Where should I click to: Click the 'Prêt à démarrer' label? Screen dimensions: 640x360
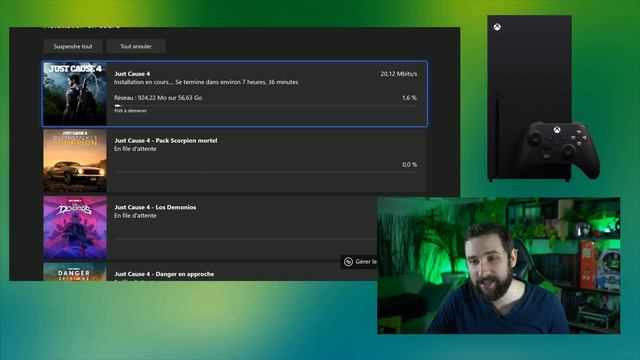coord(130,111)
